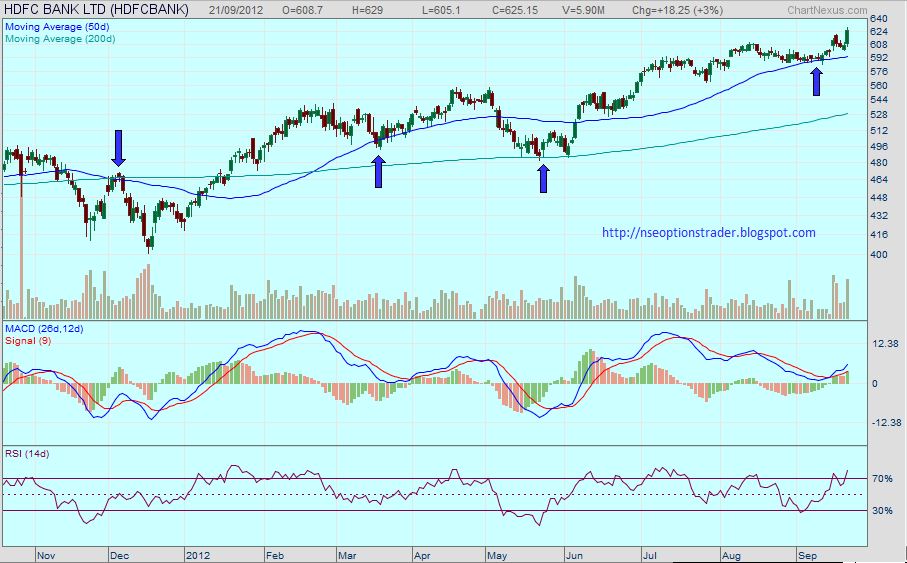Click the MACD 0 scale value

[875, 383]
